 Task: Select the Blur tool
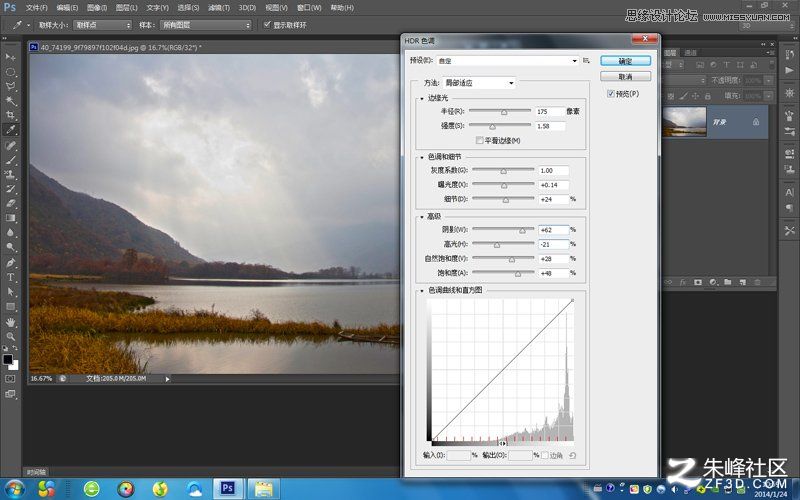click(10, 232)
